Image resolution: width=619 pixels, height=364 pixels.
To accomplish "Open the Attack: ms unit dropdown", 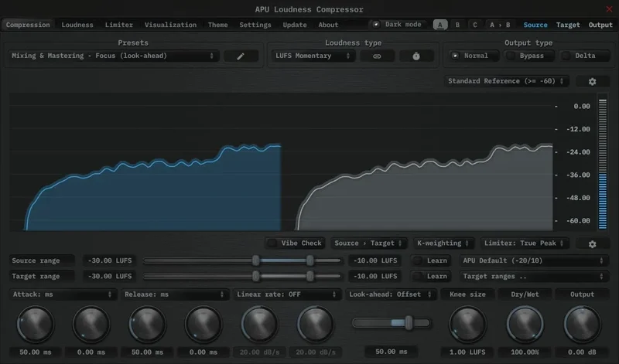I will [x=63, y=294].
